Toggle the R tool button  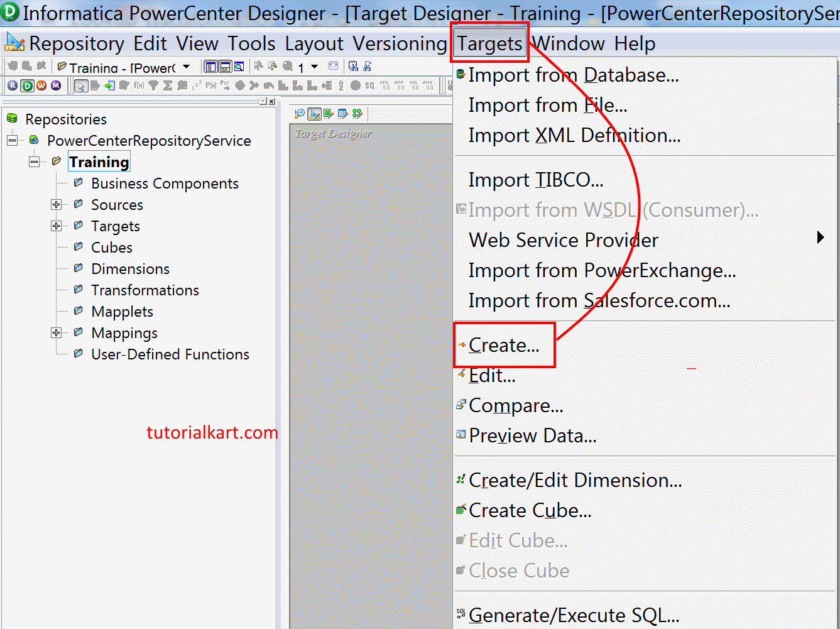[13, 85]
